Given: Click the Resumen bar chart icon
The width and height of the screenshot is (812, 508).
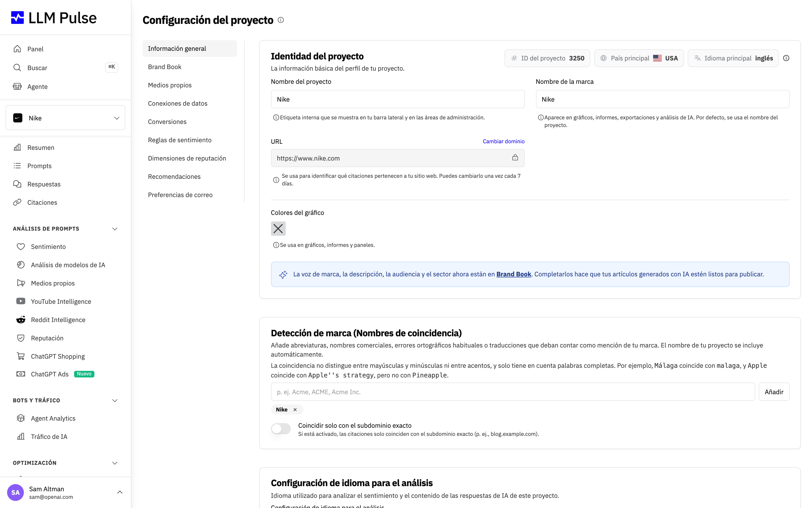Looking at the screenshot, I should click(x=17, y=147).
